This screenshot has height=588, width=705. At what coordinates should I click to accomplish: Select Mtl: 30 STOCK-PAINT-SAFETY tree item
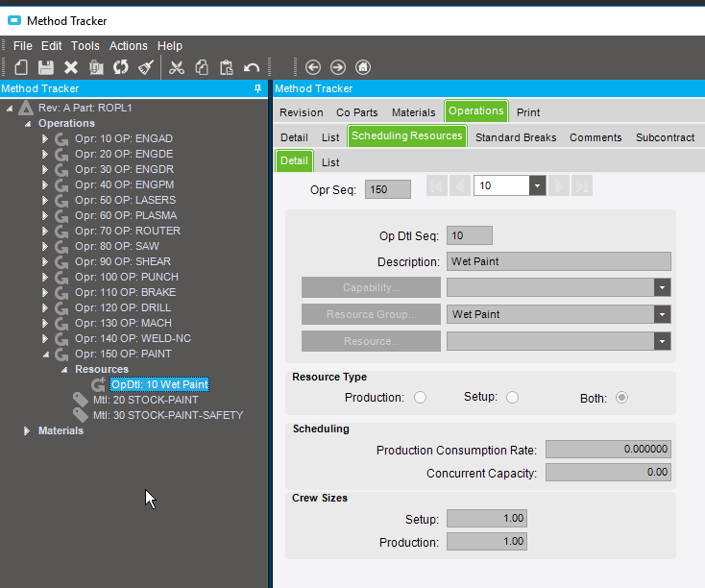point(167,415)
